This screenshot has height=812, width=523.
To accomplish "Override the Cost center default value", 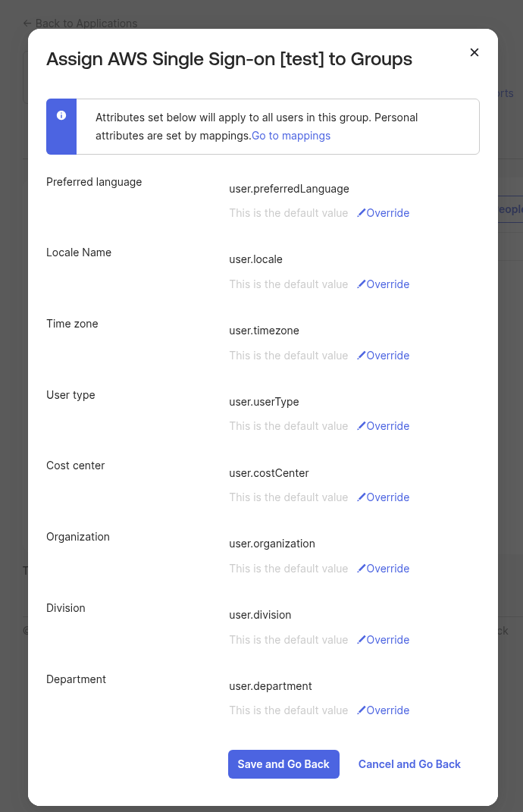I will click(x=387, y=497).
